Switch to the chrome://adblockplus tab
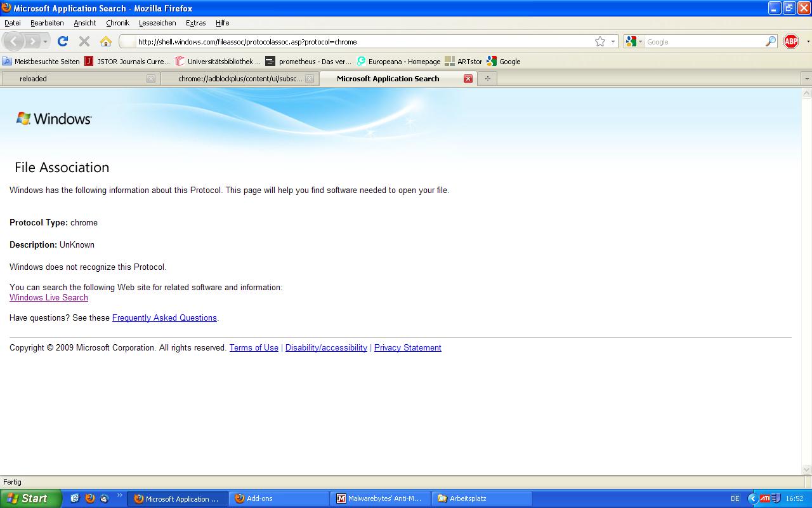Screen dimensions: 812x508 (x=239, y=79)
